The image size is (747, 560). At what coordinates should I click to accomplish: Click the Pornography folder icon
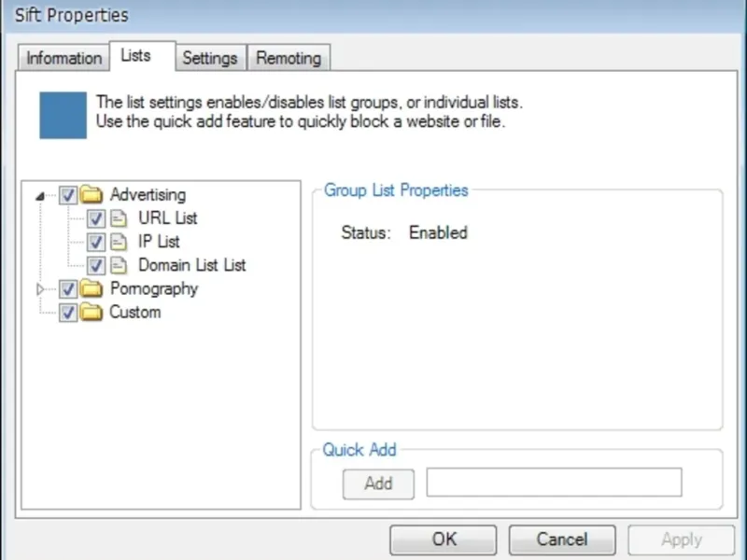coord(91,288)
